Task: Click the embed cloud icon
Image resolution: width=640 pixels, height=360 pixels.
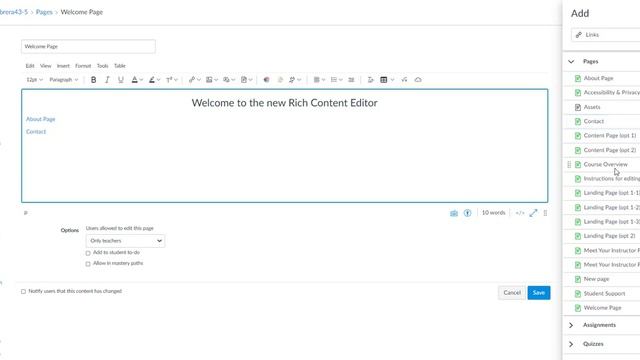Action: tap(418, 80)
